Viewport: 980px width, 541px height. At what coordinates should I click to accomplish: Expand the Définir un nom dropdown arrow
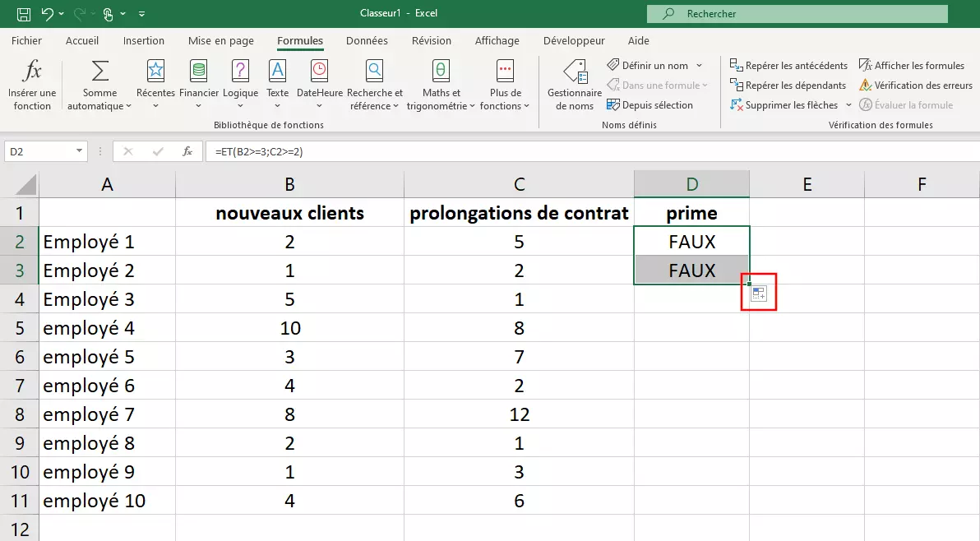click(x=700, y=66)
